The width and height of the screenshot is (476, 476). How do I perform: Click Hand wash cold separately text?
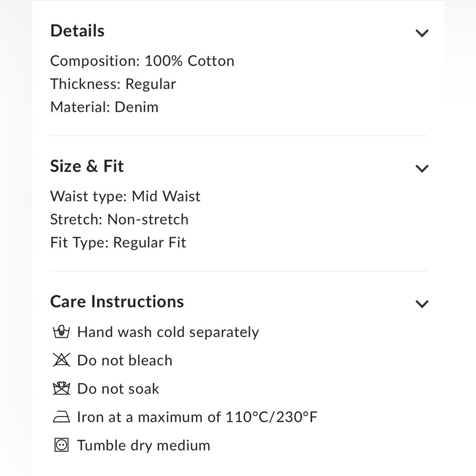pos(168,332)
